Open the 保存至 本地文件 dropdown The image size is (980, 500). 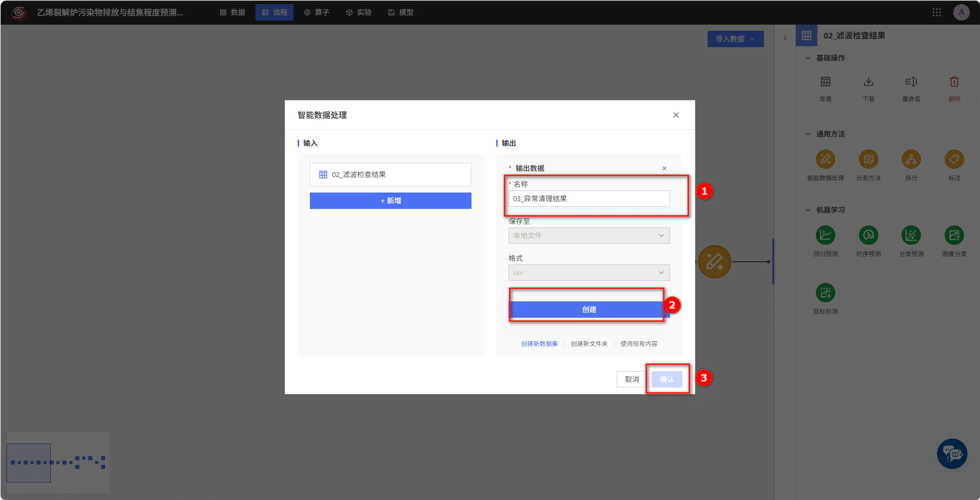click(589, 236)
